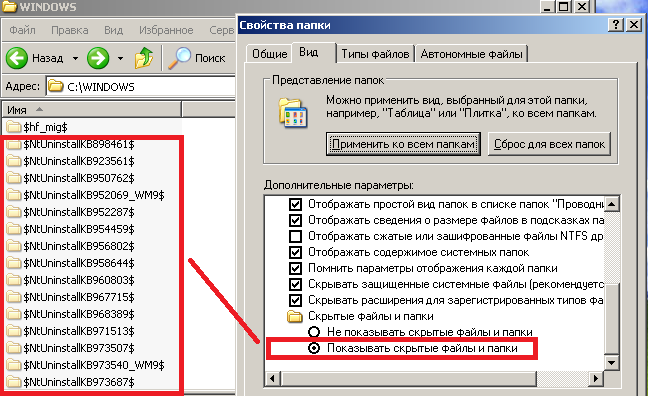The image size is (648, 398).
Task: Click the green Back arrow icon
Action: [x=17, y=58]
